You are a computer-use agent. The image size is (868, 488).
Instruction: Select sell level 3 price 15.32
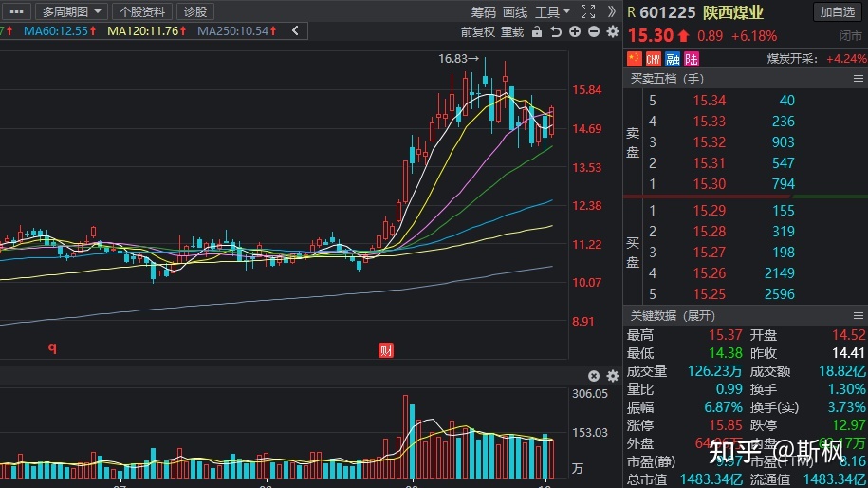[710, 142]
